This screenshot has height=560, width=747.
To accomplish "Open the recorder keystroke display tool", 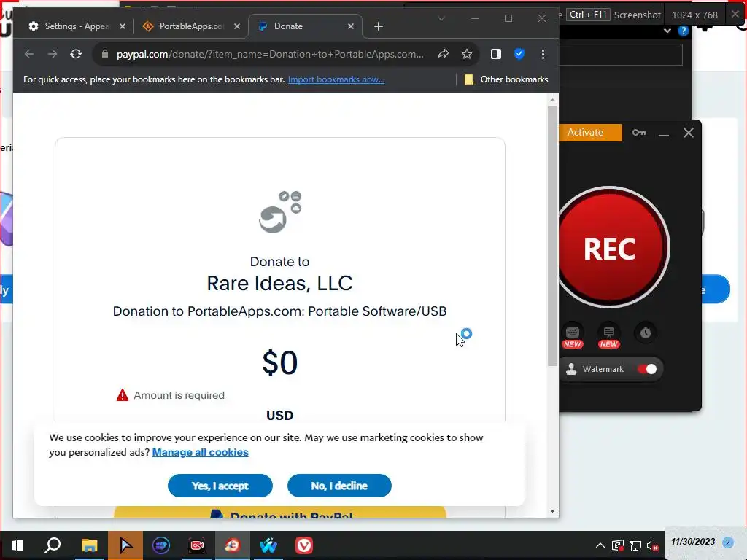I will coord(573,335).
